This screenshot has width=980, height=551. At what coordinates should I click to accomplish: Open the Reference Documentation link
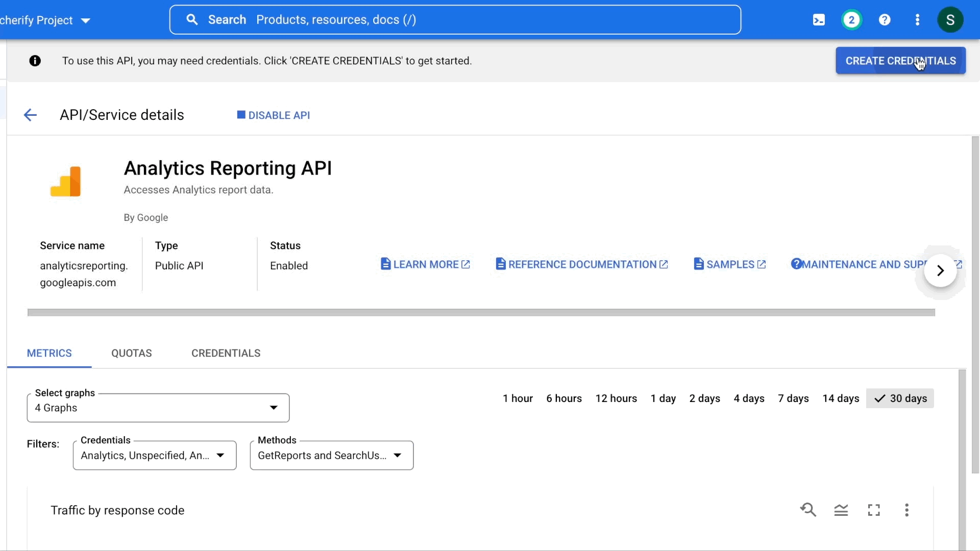pos(582,264)
